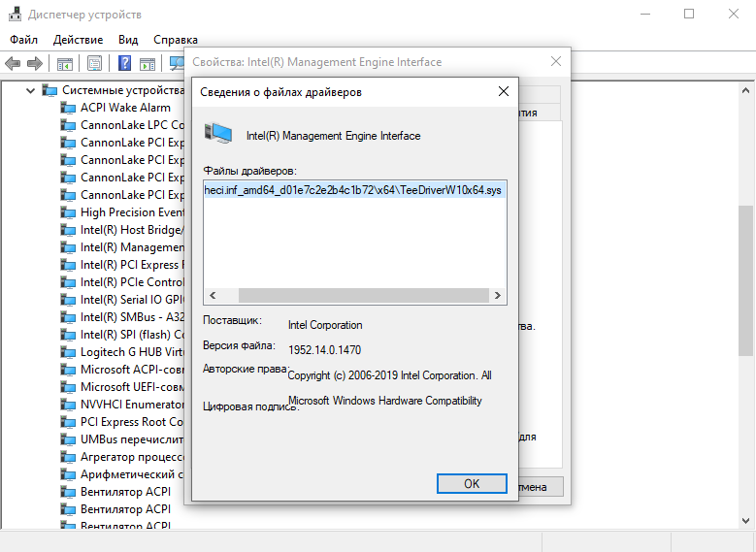This screenshot has height=552, width=756.
Task: Click the icon beside Logitech G HUB Virt entry
Action: 68,352
